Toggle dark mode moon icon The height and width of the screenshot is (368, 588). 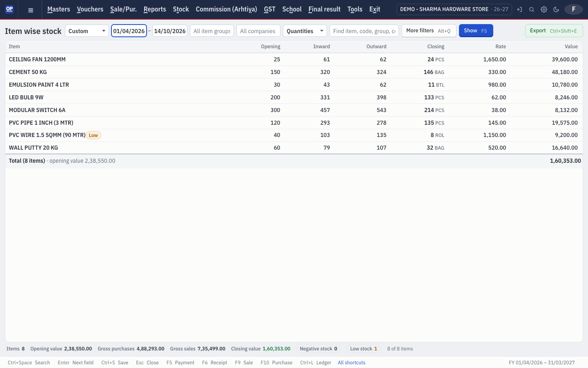point(556,9)
